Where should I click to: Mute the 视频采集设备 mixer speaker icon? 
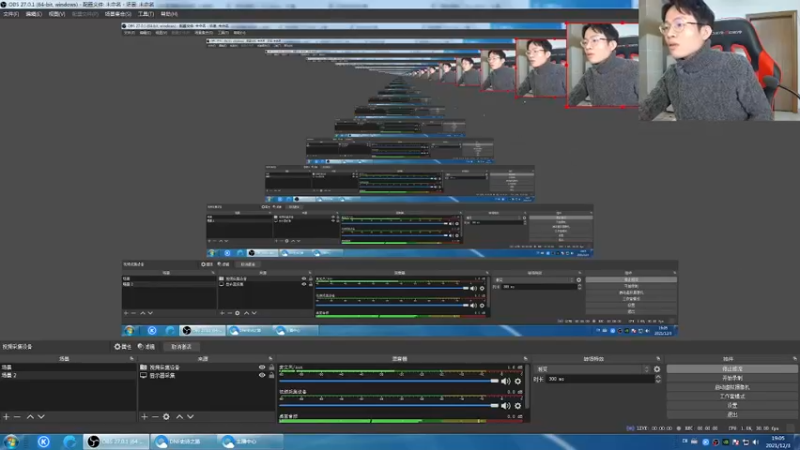point(506,406)
